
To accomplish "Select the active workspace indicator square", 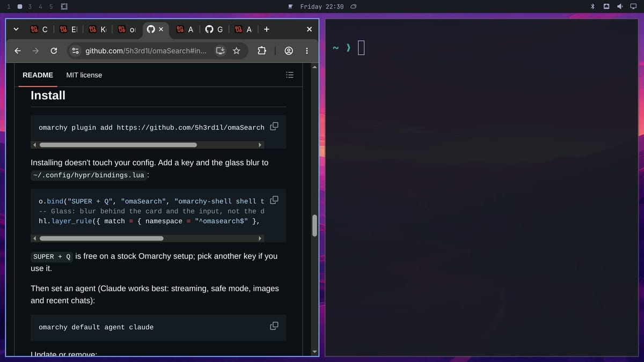I will point(19,6).
